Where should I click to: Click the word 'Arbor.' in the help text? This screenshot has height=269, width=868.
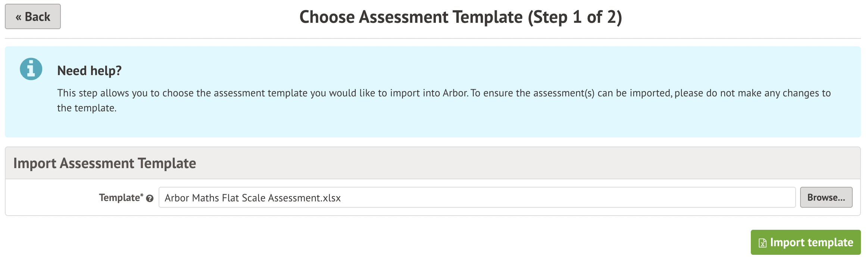coord(455,93)
